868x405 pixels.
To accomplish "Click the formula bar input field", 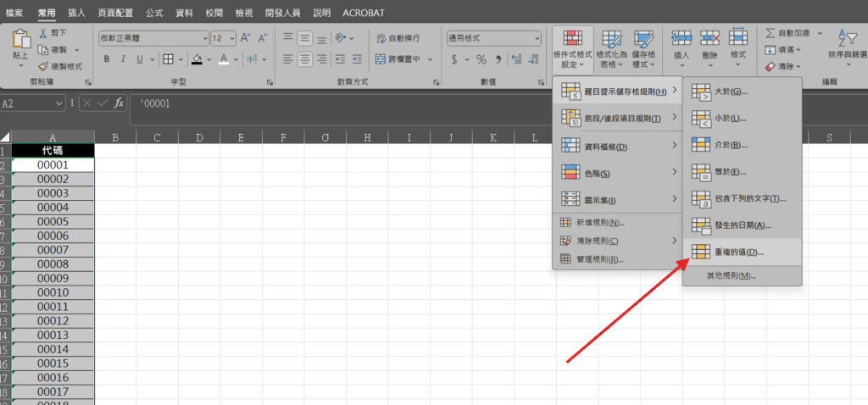I will (x=424, y=103).
